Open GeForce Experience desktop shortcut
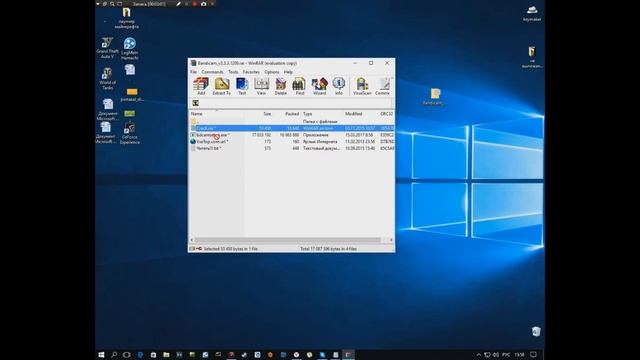The height and width of the screenshot is (360, 640). point(129,133)
